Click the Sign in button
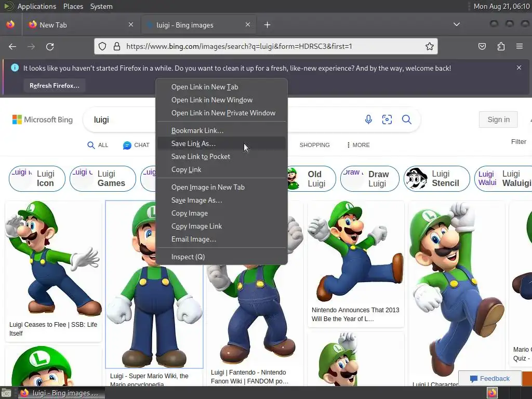Screen dimensions: 532x399 pos(498,119)
